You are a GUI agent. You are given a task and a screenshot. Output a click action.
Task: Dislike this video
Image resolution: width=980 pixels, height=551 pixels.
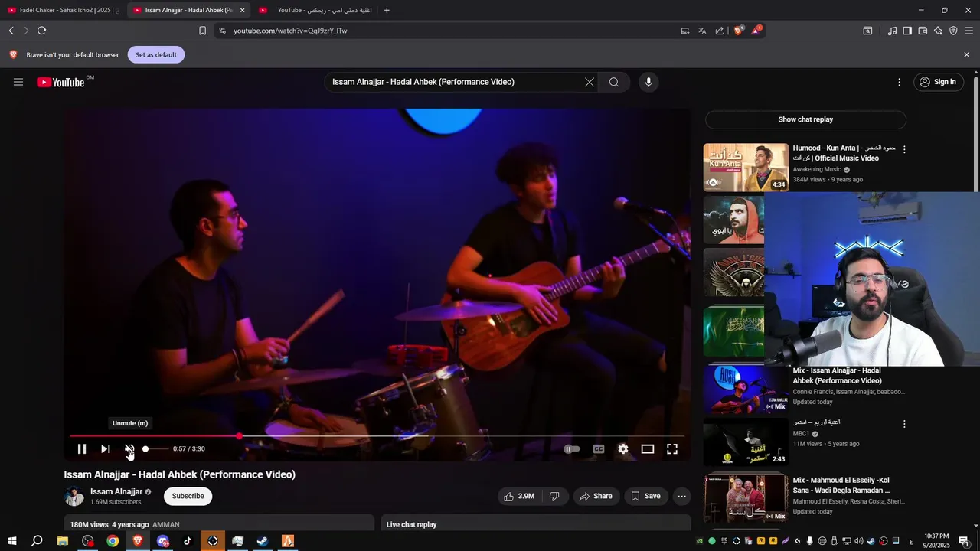554,496
